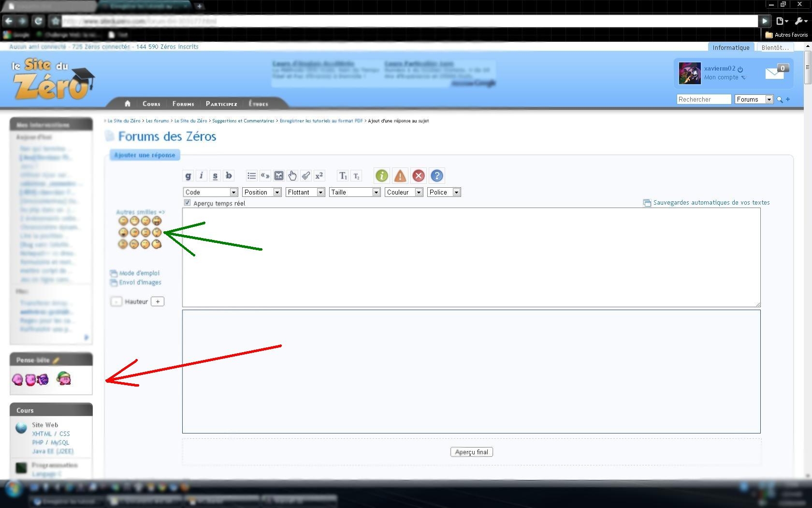Switch to the Informatique tab

[731, 47]
